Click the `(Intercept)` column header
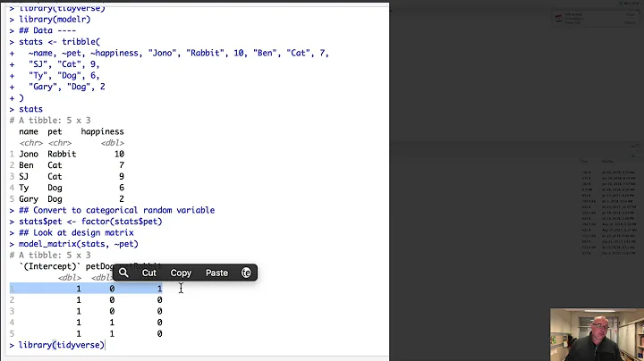The width and height of the screenshot is (644, 361). [x=50, y=266]
